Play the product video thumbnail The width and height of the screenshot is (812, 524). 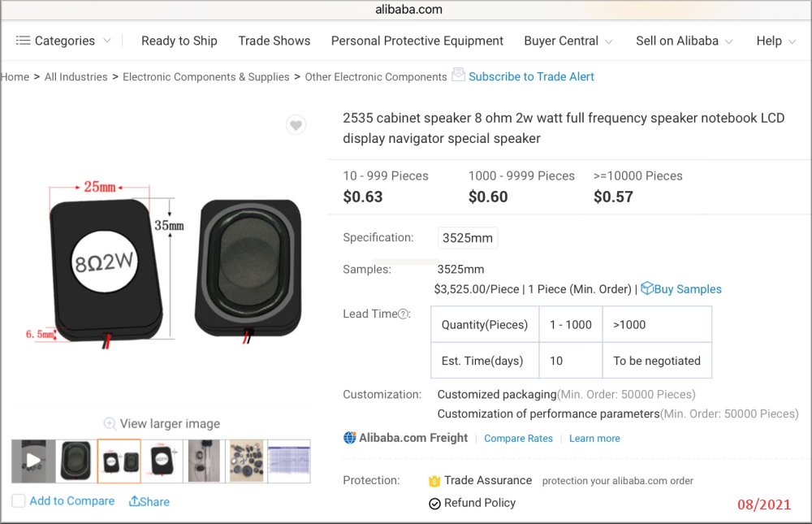click(33, 461)
